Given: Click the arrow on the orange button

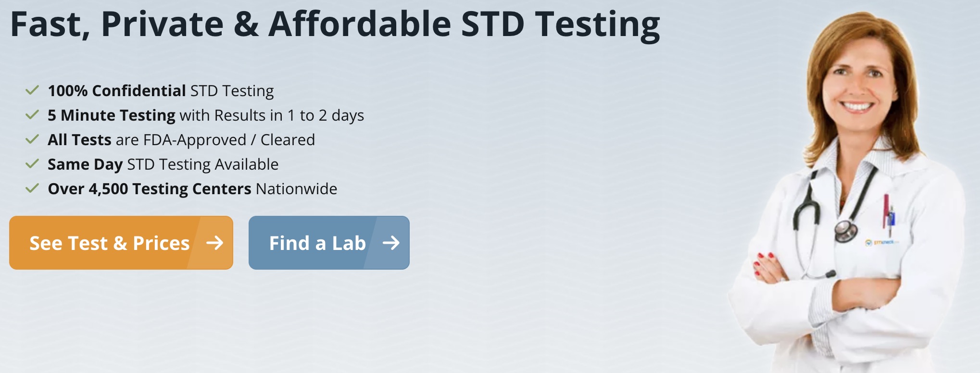Looking at the screenshot, I should 214,243.
